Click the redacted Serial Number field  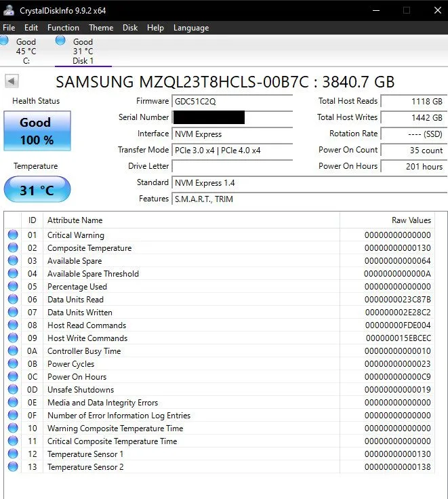click(232, 117)
